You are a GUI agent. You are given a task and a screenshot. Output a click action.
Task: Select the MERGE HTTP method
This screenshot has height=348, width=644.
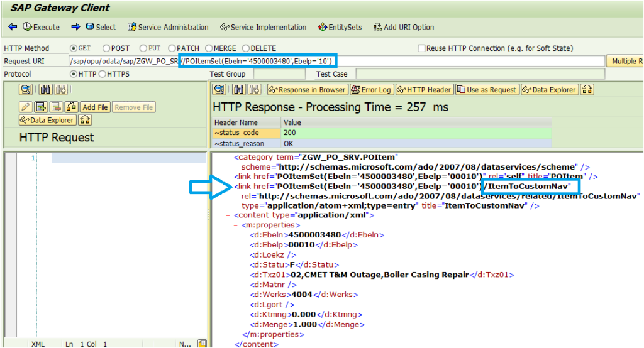[209, 48]
